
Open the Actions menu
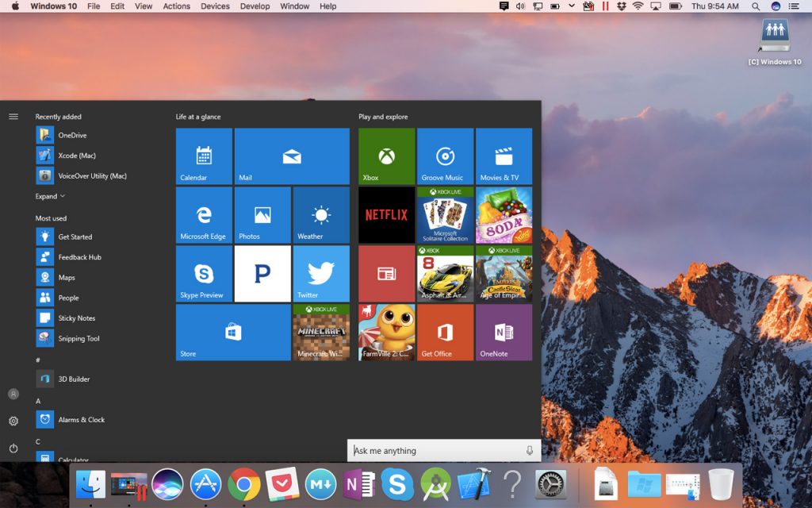pos(177,6)
